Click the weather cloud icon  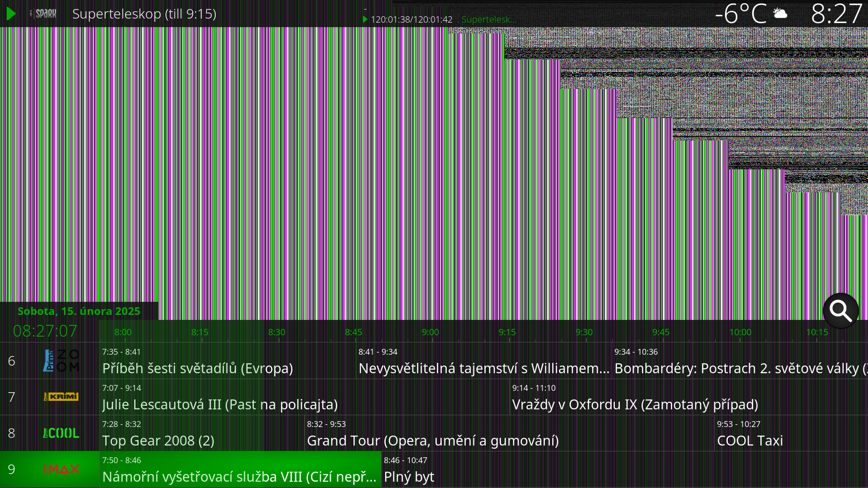click(x=780, y=14)
